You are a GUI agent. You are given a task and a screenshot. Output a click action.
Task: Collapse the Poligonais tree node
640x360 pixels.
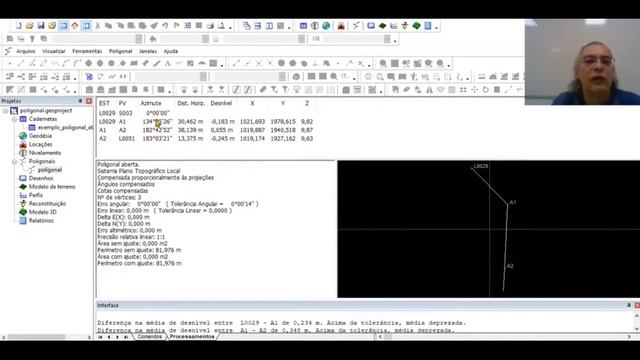[14, 162]
